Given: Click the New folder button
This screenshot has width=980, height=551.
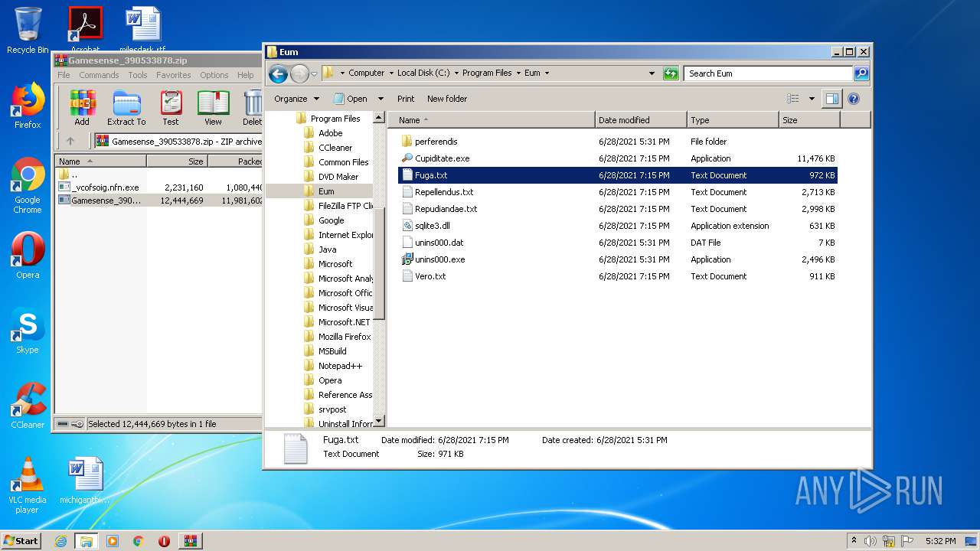Looking at the screenshot, I should [447, 99].
